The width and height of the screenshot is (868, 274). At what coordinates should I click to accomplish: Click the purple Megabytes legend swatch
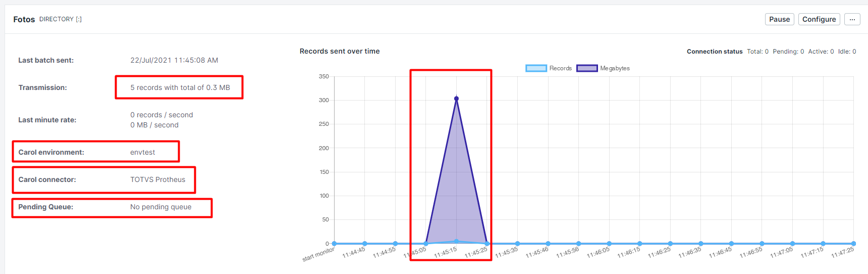587,68
